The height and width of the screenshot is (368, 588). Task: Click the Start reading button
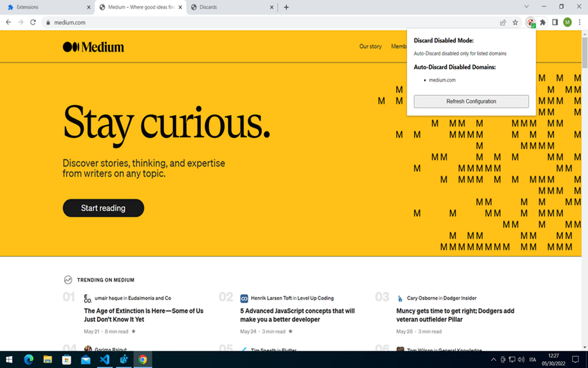pos(103,208)
